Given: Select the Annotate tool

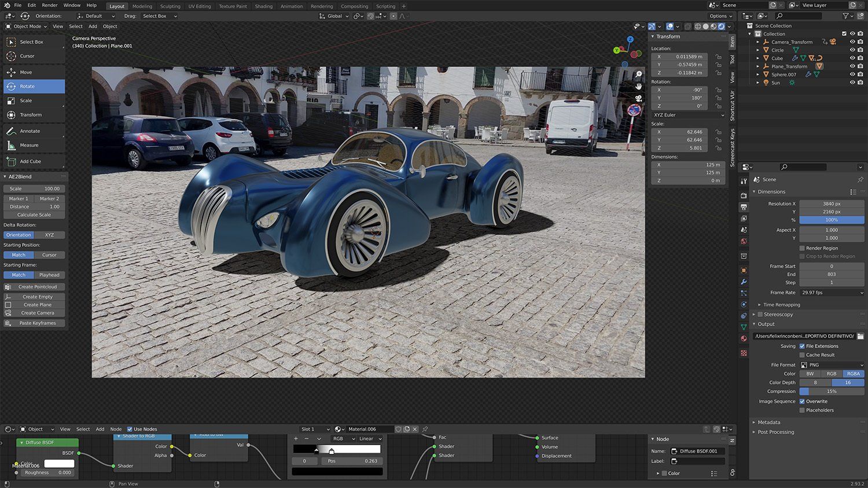Looking at the screenshot, I should (x=30, y=131).
